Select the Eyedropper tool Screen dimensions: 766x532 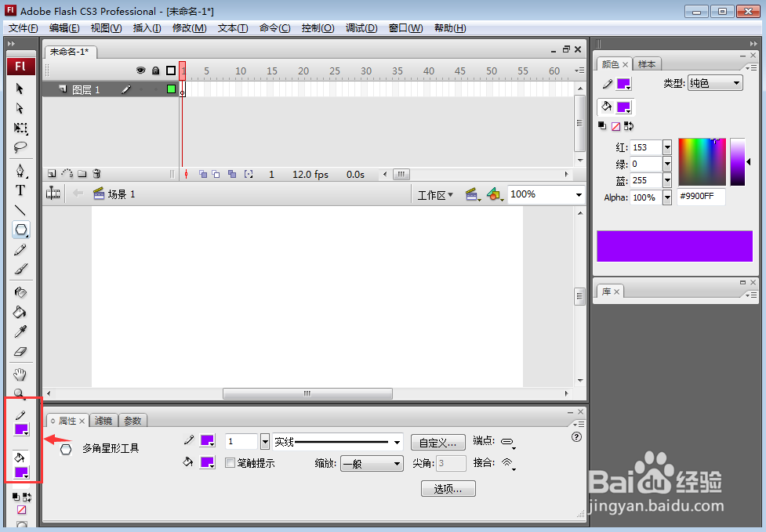(x=20, y=332)
